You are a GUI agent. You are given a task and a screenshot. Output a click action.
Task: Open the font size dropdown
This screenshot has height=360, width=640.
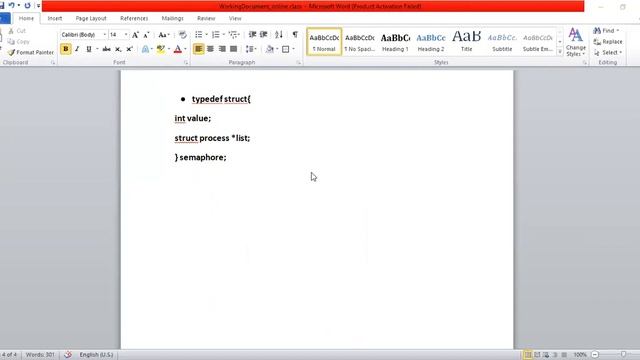pos(126,35)
